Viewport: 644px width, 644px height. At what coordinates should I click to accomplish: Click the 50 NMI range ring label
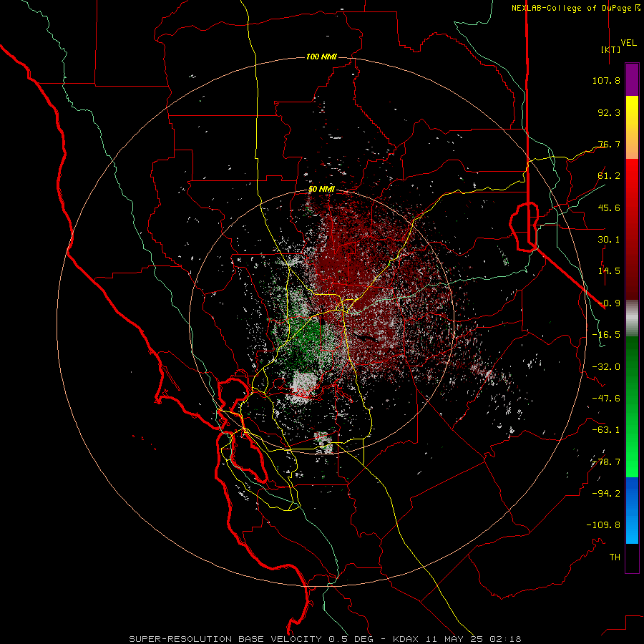click(x=321, y=190)
